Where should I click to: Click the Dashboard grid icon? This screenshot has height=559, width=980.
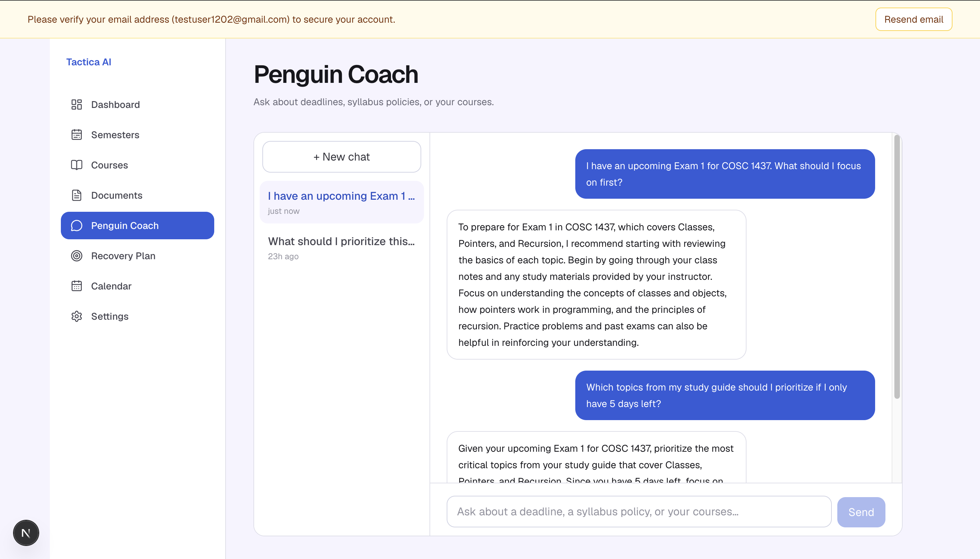(77, 105)
